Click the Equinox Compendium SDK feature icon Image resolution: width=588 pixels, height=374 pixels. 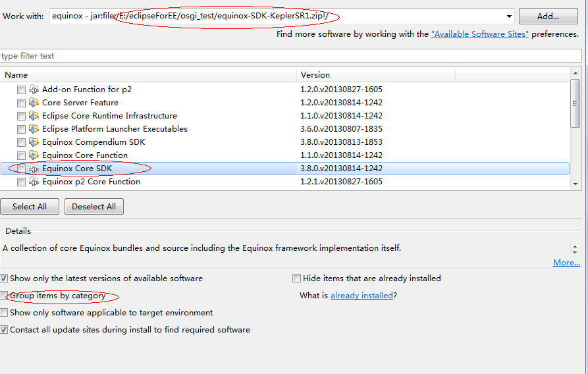tap(34, 142)
